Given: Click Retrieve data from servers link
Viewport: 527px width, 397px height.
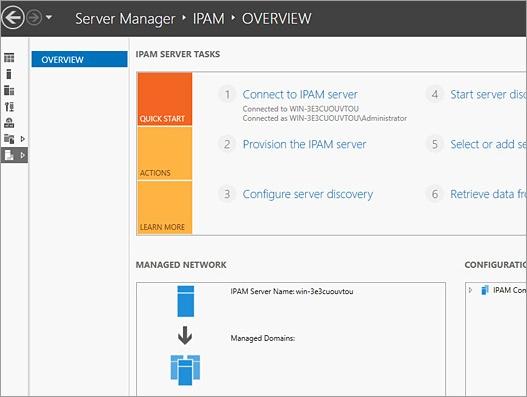Looking at the screenshot, I should tap(488, 194).
